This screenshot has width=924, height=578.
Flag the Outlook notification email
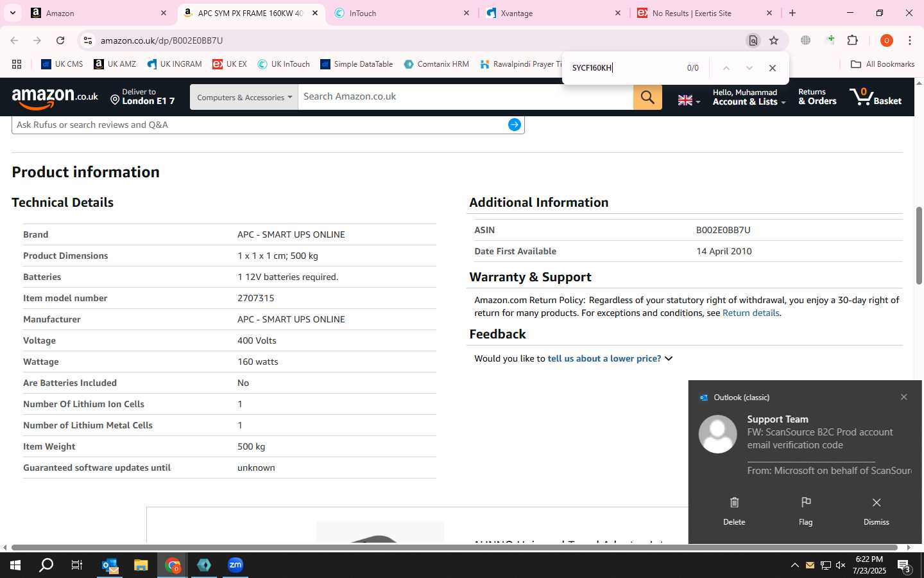point(805,511)
